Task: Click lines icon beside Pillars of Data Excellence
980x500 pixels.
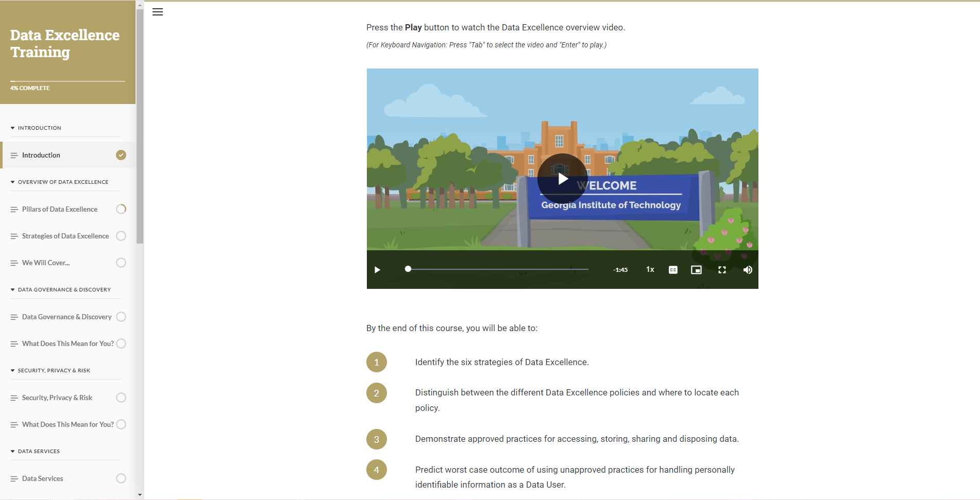Action: [x=14, y=210]
